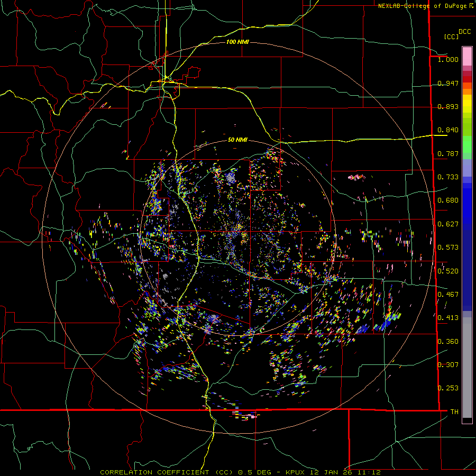Click the 0.947 scale value
The height and width of the screenshot is (476, 476).
(448, 83)
